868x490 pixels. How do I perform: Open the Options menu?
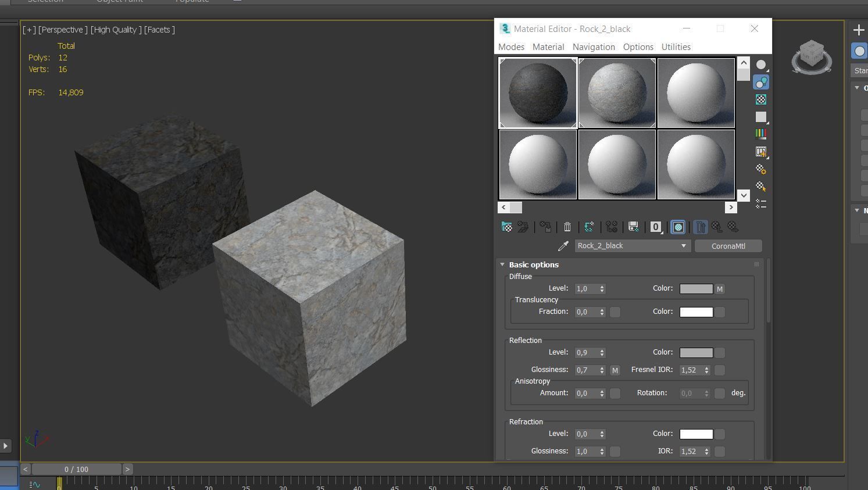(x=638, y=47)
